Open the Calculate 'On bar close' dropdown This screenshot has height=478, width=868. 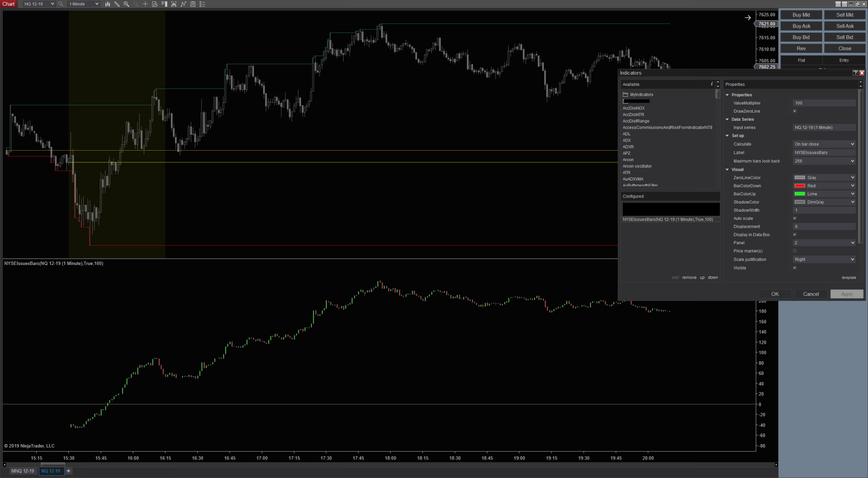click(x=824, y=144)
